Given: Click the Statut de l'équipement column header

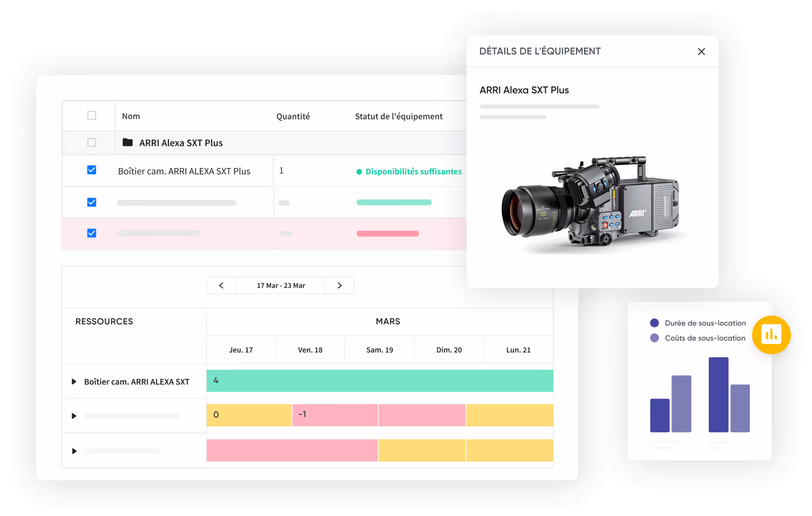Looking at the screenshot, I should pyautogui.click(x=399, y=116).
